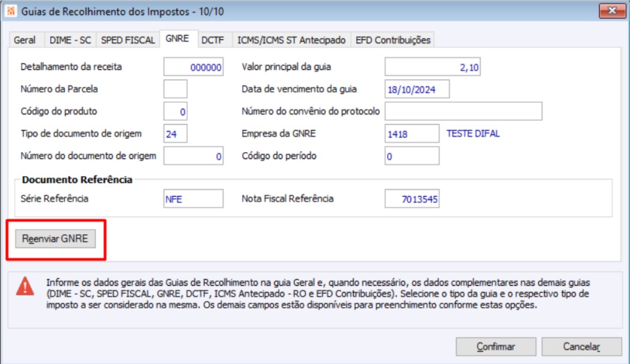630x364 pixels.
Task: Click the Número do convênio do protocolo label
Action: pyautogui.click(x=311, y=111)
